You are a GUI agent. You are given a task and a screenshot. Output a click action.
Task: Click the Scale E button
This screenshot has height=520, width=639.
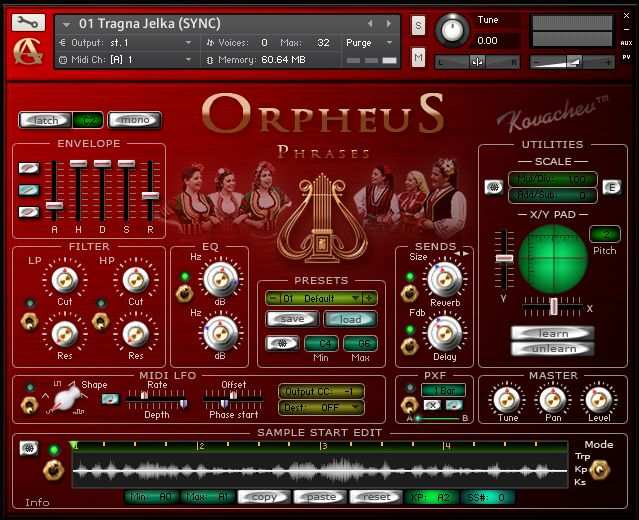612,187
